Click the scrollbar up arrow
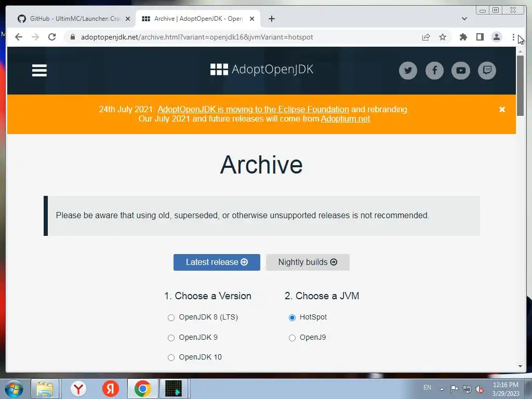 520,51
